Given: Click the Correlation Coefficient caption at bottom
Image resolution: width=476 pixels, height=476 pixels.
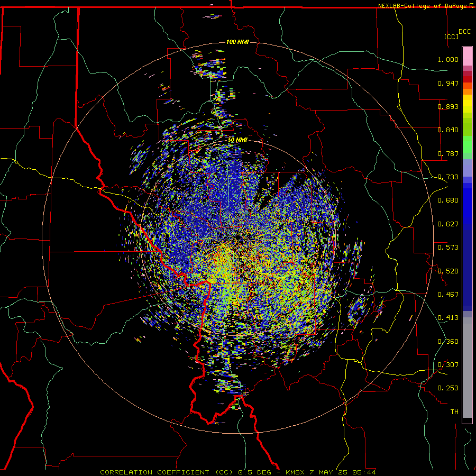Looking at the screenshot, I should point(238,472).
